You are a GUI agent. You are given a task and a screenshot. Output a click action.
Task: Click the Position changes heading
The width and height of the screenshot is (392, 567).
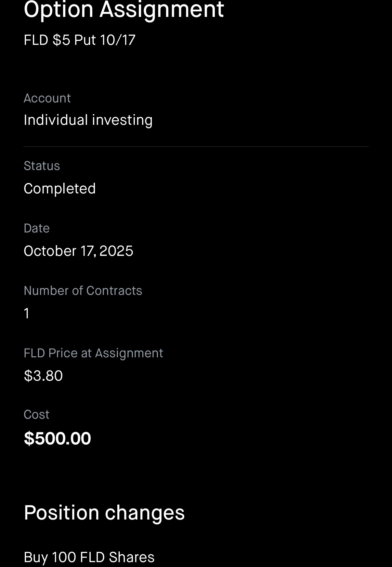pos(104,513)
